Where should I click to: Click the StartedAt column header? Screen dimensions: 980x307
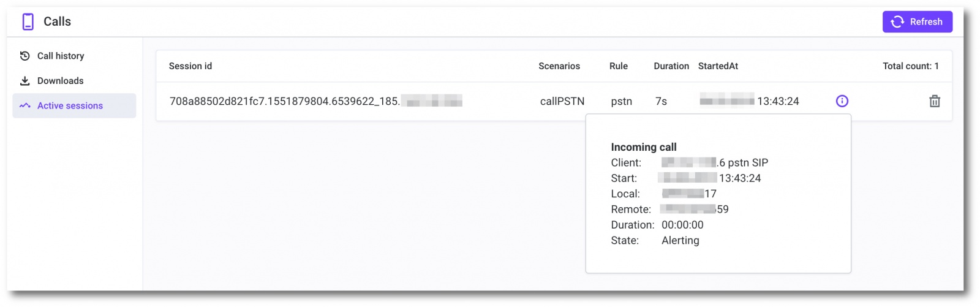tap(718, 66)
